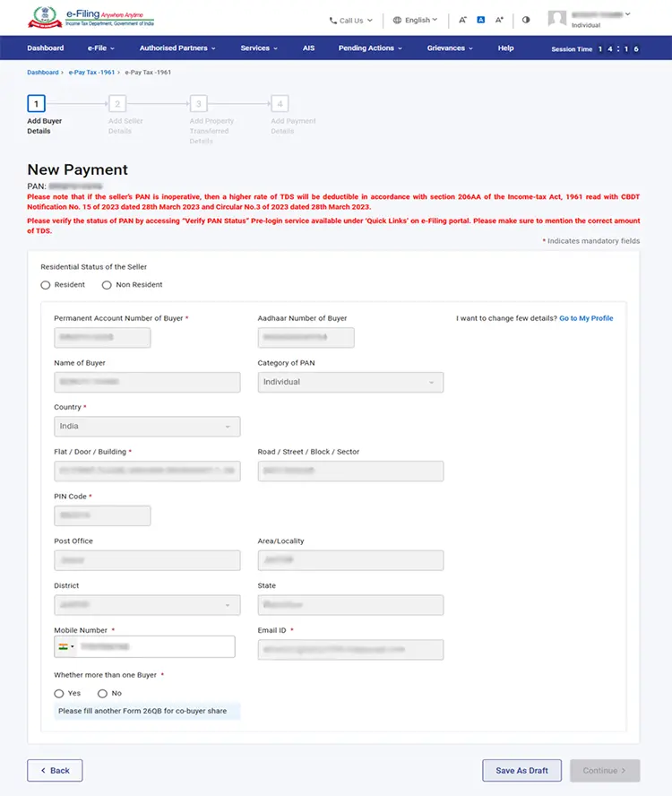This screenshot has width=672, height=796.
Task: Open the Help menu item
Action: (505, 48)
